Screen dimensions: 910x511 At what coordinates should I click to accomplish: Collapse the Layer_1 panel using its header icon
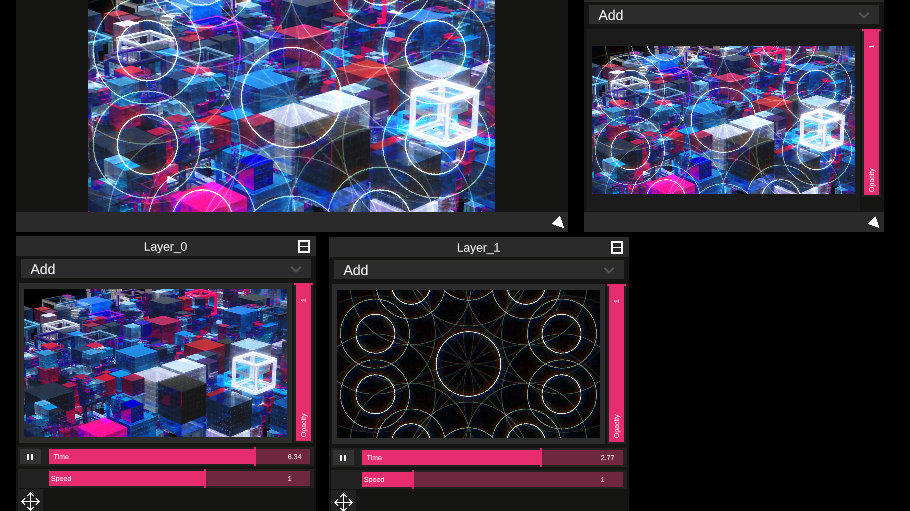pos(617,247)
